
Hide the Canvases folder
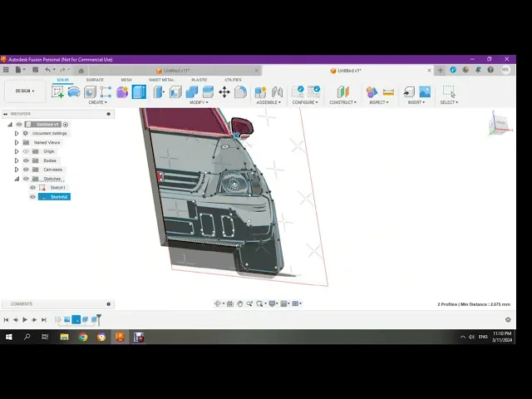pos(26,170)
